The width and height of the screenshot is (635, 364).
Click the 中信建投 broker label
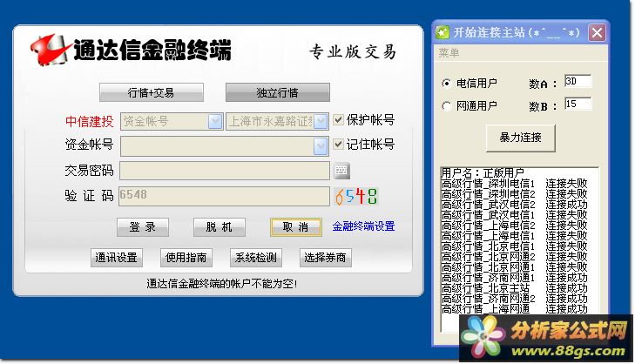(x=90, y=121)
